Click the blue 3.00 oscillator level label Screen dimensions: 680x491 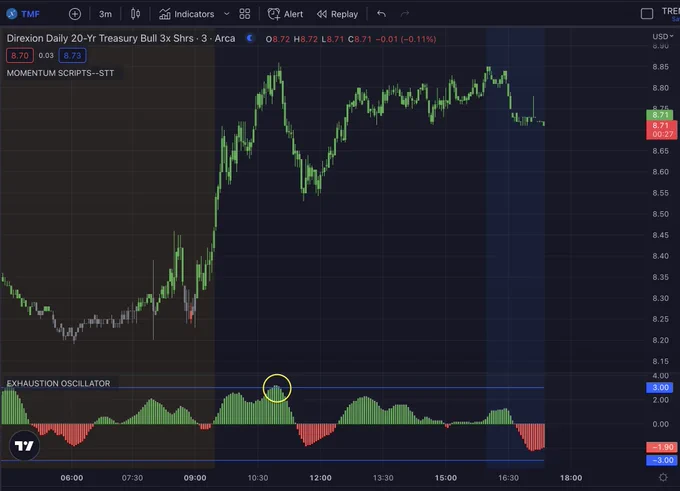point(660,387)
